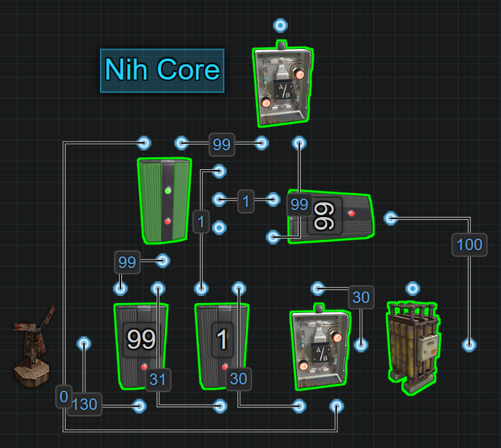Select the upright branch displaying 1
Screen dimensions: 501x448
(x=222, y=346)
